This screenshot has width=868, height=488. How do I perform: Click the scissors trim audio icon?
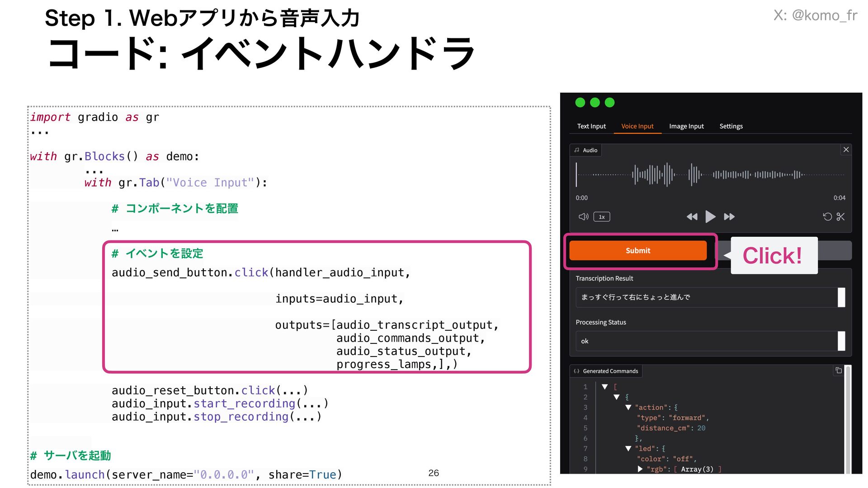point(840,217)
